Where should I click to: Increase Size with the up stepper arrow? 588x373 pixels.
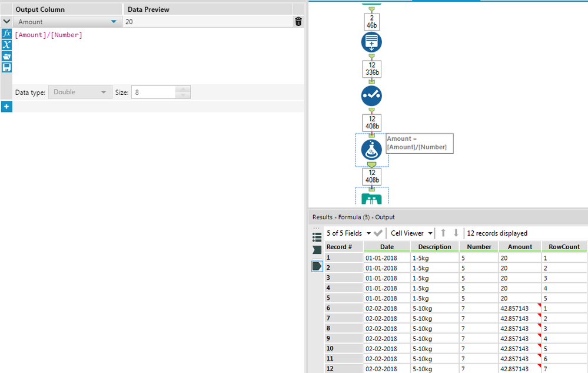(183, 90)
